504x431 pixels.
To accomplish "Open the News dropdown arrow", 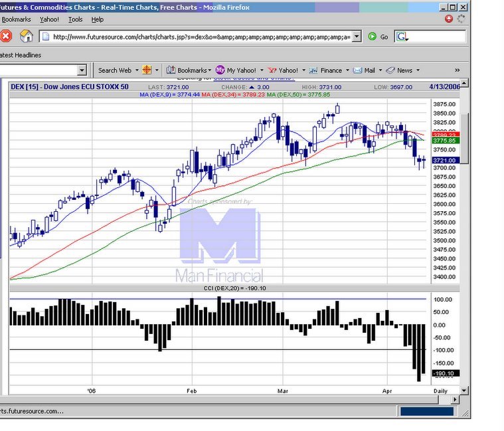I will [418, 70].
